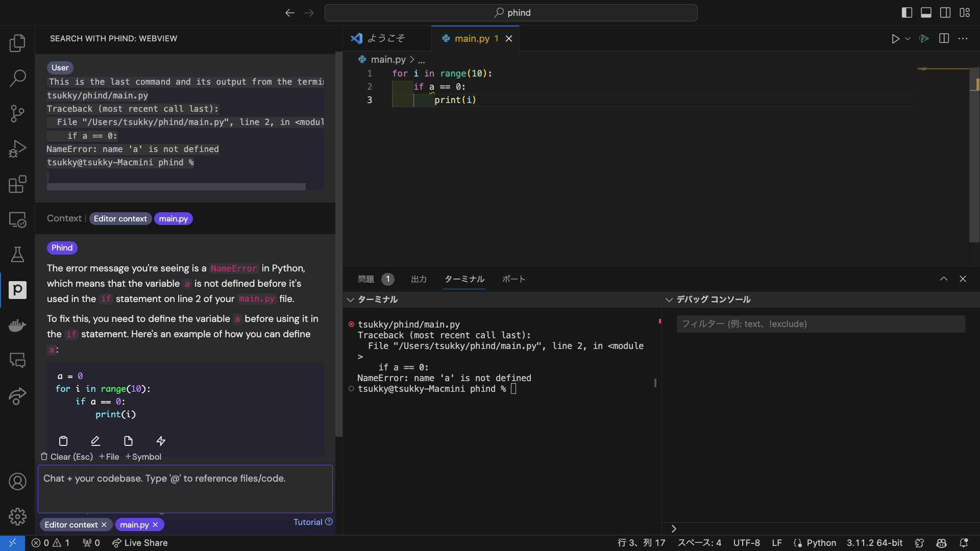
Task: Toggle the primary side bar visibility
Action: tap(907, 13)
